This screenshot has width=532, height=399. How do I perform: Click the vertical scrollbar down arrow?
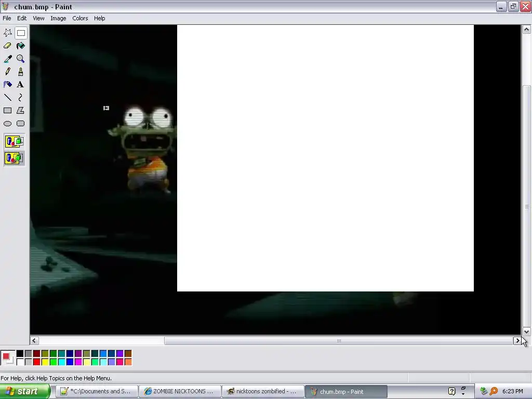526,331
